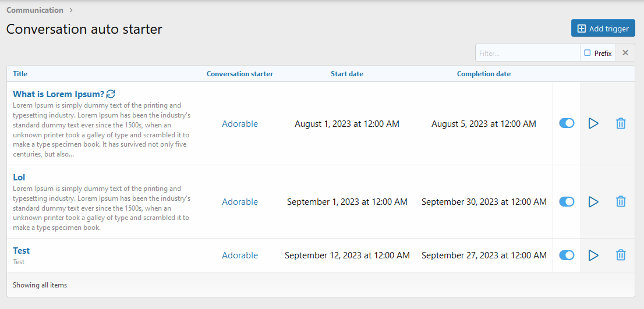The image size is (644, 309).
Task: Sort by Completion date column header
Action: 484,74
